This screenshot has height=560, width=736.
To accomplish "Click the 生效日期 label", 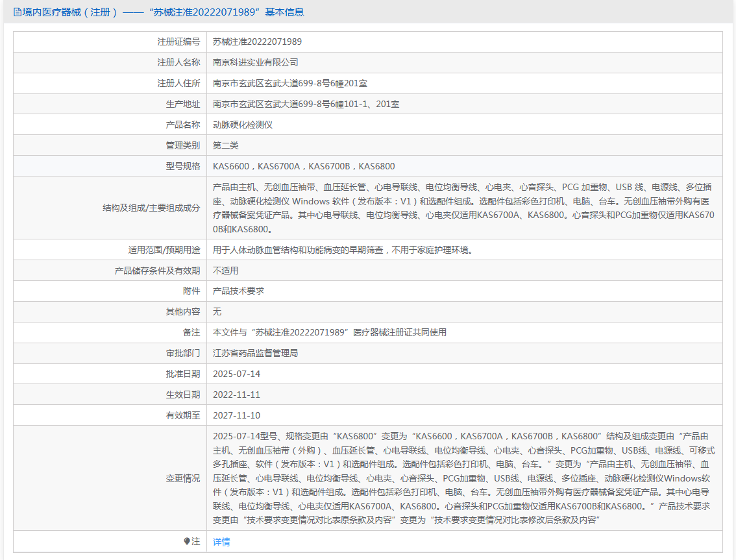I will click(x=182, y=395).
